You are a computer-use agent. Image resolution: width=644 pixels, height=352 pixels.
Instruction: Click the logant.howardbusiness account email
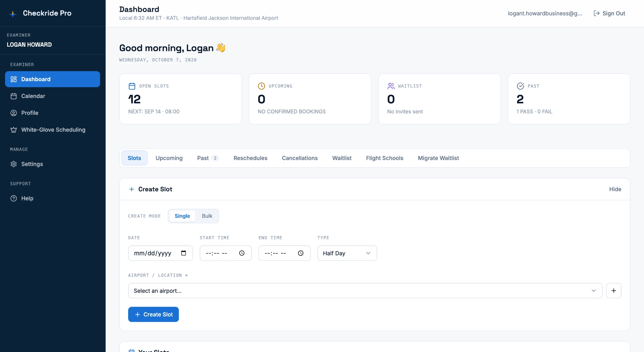pyautogui.click(x=545, y=13)
